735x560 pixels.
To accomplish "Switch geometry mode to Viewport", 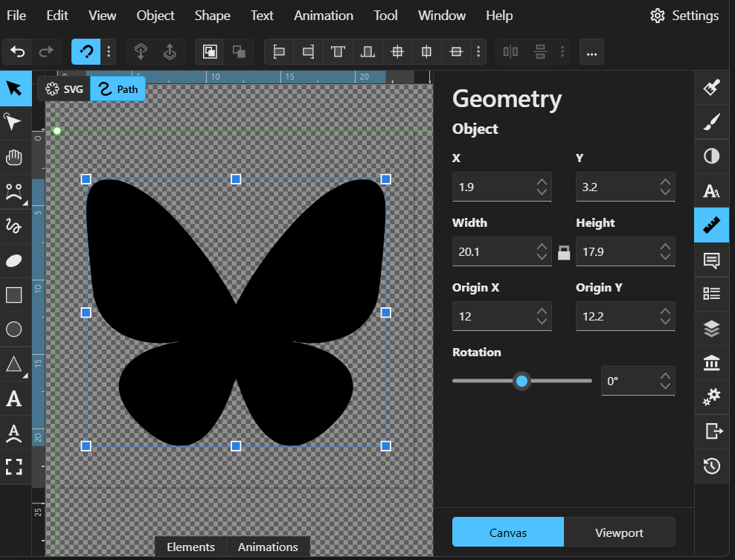I will click(619, 532).
